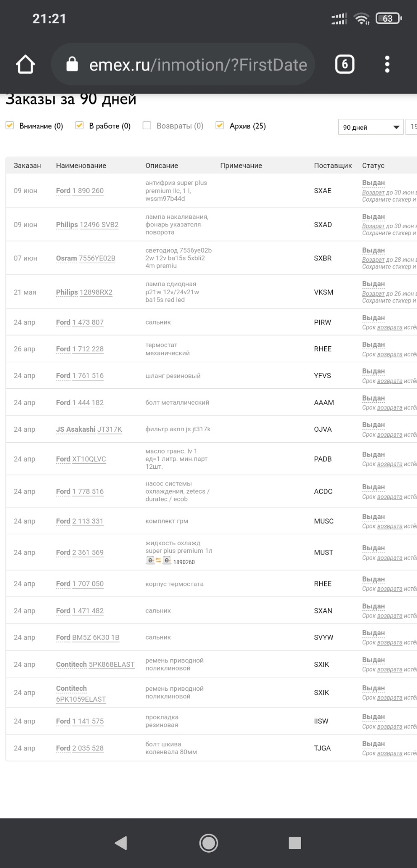
Task: Focus the emex.ru address bar
Action: [x=198, y=65]
